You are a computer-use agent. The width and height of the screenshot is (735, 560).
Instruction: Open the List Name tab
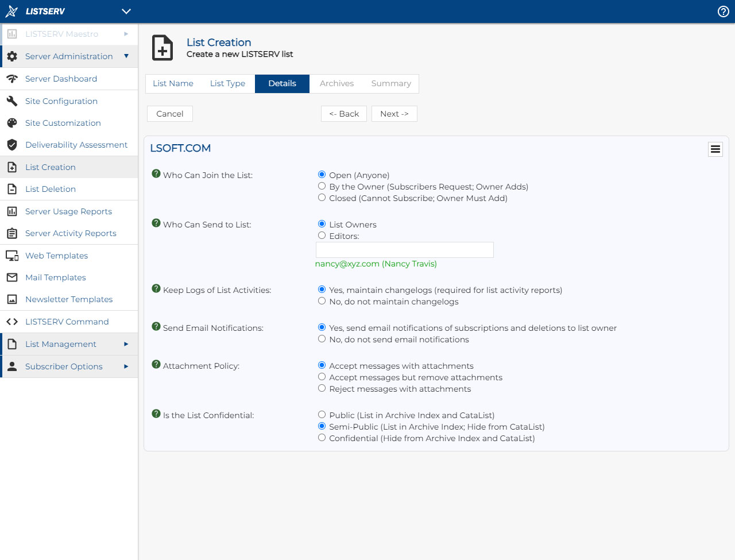coord(173,83)
